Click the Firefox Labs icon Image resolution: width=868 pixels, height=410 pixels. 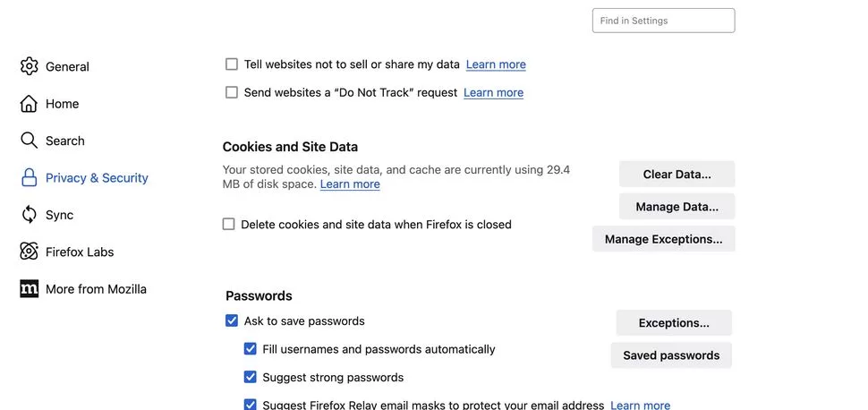pyautogui.click(x=29, y=252)
